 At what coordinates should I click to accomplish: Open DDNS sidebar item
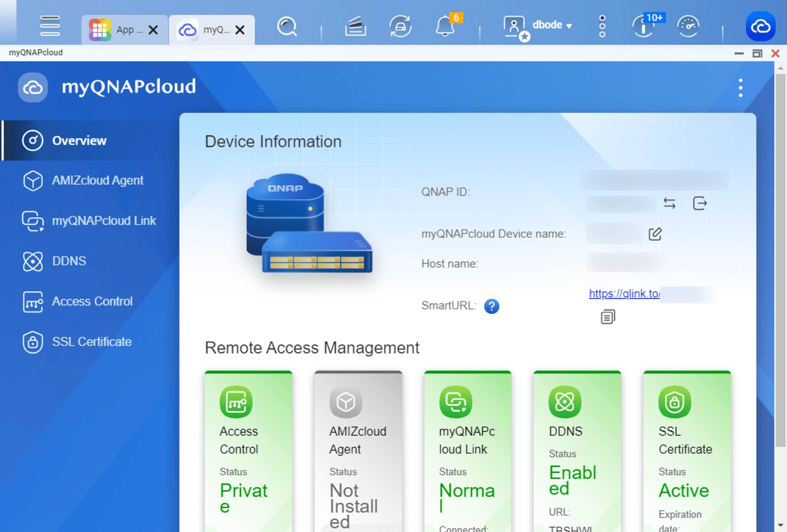pyautogui.click(x=91, y=261)
